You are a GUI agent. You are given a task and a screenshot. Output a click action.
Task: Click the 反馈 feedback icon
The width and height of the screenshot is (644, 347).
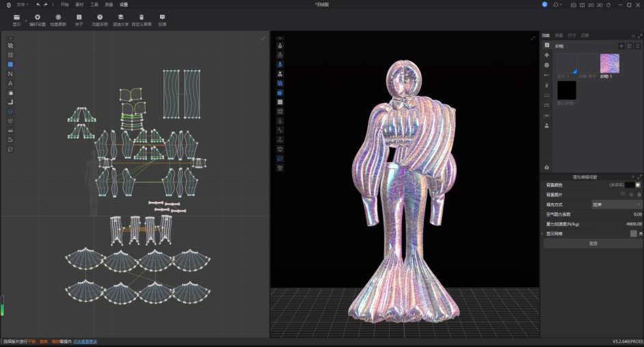tap(162, 17)
